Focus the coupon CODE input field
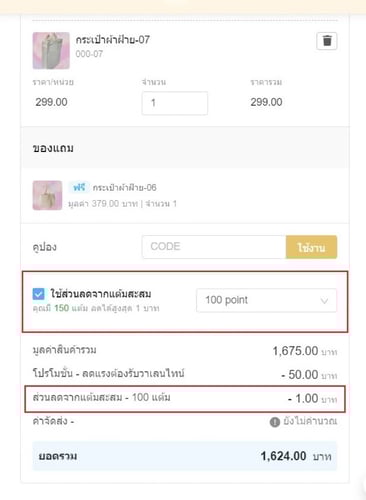The height and width of the screenshot is (500, 366). click(x=214, y=247)
